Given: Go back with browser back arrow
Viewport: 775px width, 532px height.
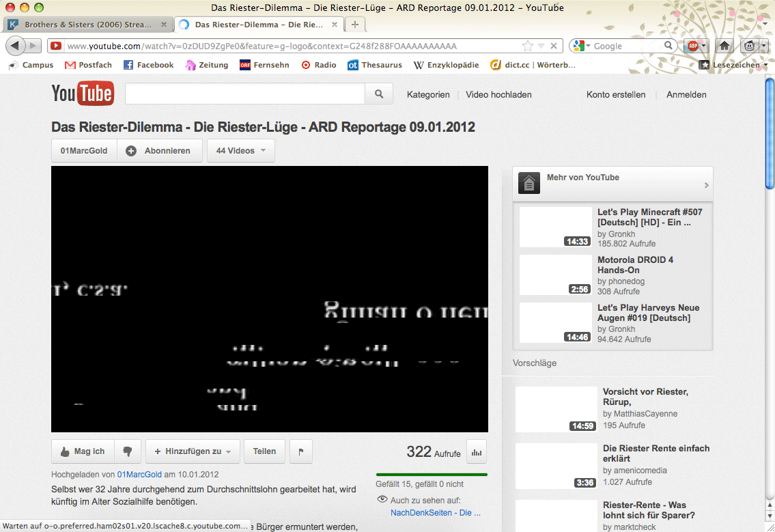Looking at the screenshot, I should click(15, 46).
